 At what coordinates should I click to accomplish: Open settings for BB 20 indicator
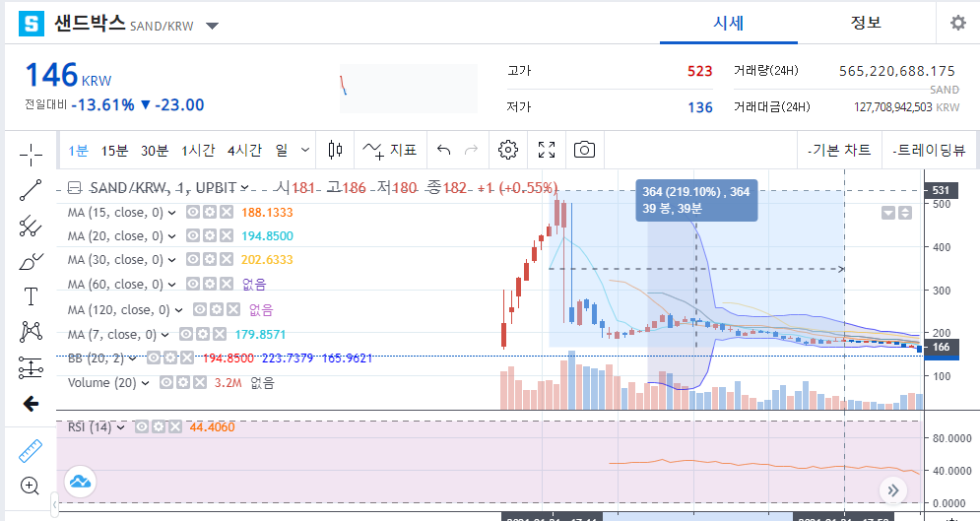(170, 358)
